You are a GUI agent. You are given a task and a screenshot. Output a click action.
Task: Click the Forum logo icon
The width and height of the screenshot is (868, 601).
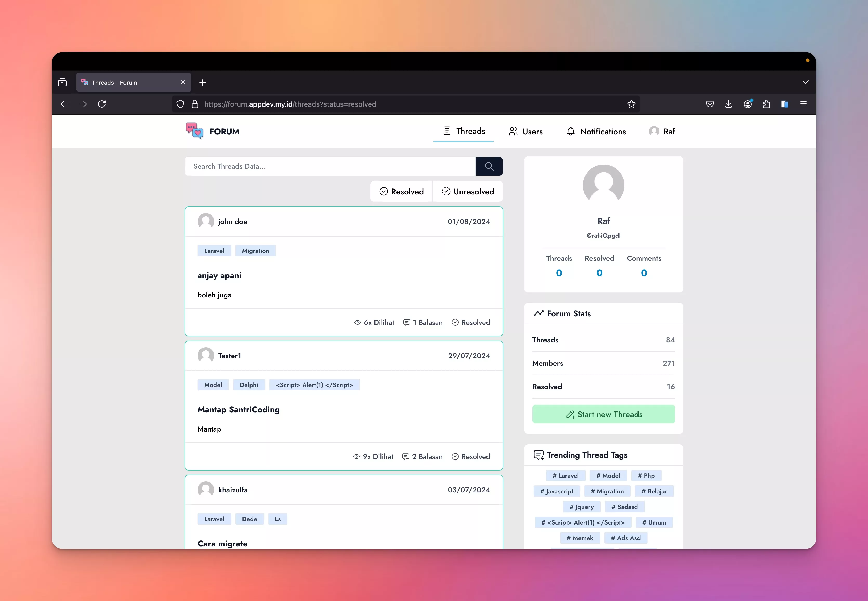195,131
